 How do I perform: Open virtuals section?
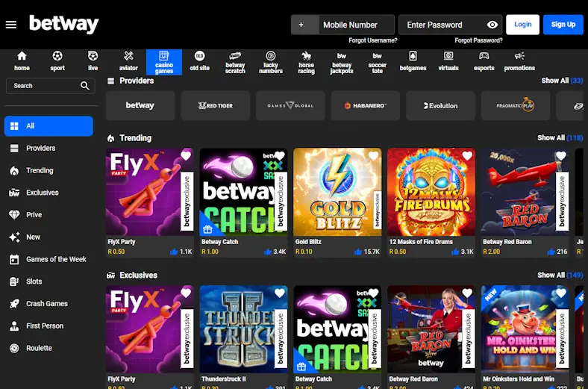click(448, 62)
